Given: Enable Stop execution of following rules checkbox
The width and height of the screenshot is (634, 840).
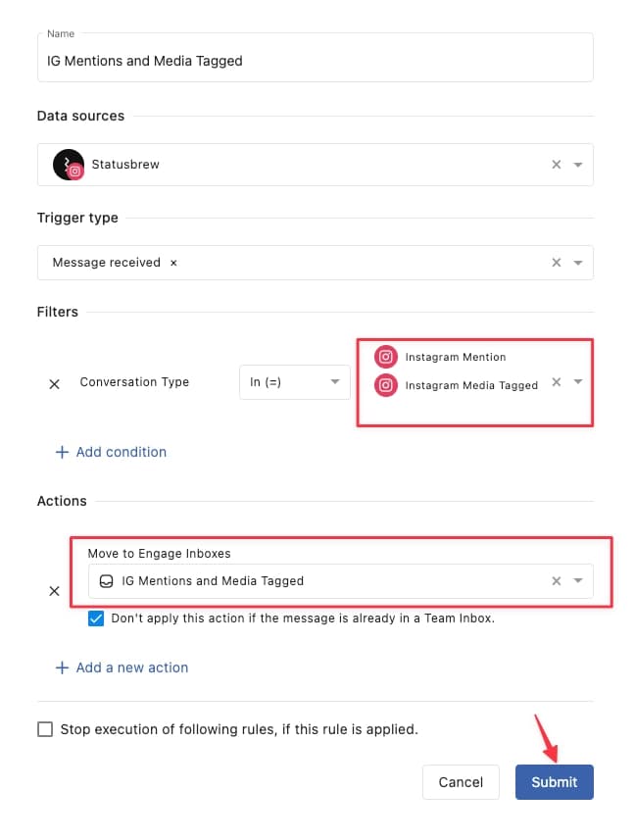Looking at the screenshot, I should click(x=44, y=728).
